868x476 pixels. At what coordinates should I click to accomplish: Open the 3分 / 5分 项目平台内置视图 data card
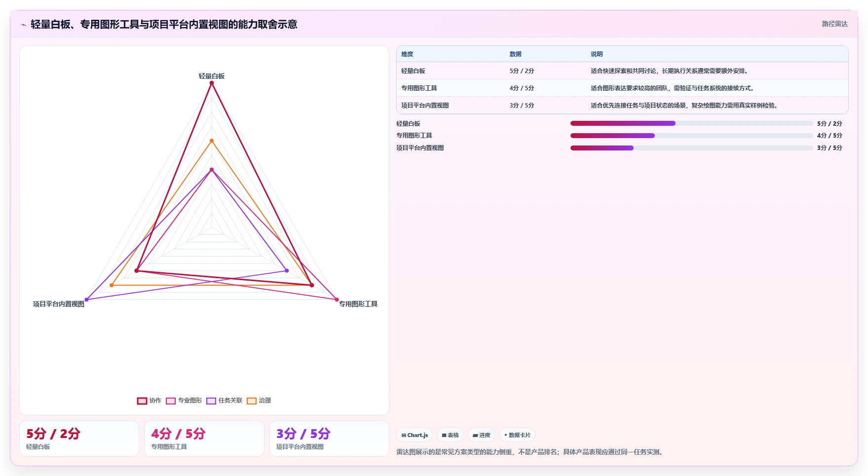click(x=329, y=439)
